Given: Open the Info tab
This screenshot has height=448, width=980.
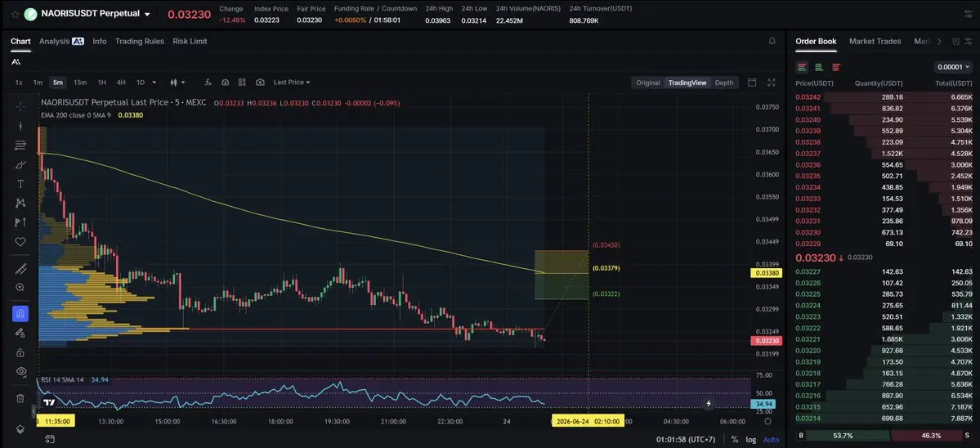Looking at the screenshot, I should [100, 41].
